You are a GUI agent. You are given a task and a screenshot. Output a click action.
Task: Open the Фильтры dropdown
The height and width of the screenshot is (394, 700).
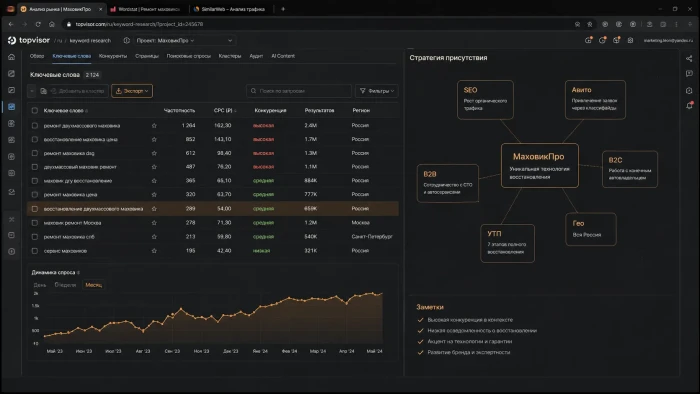pyautogui.click(x=377, y=91)
